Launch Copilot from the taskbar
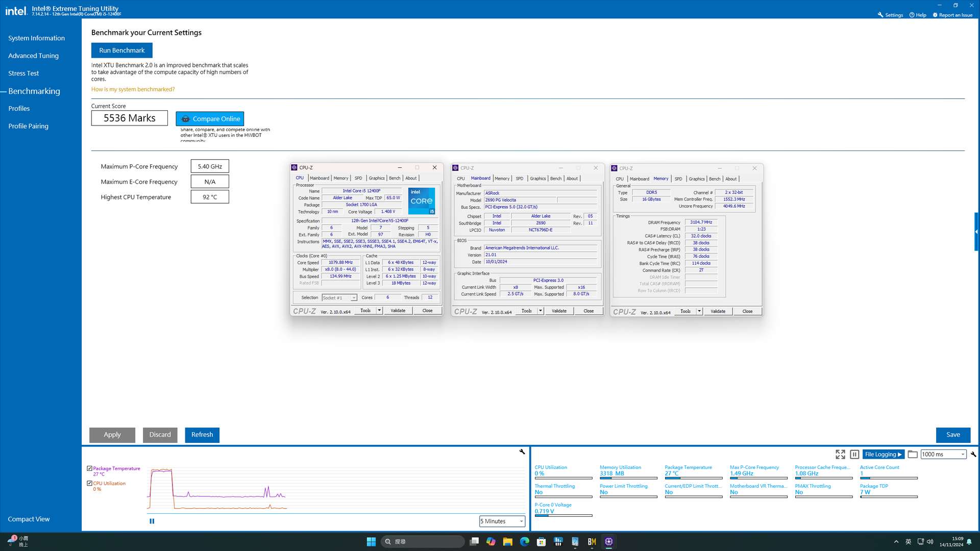This screenshot has height=551, width=980. pos(491,542)
